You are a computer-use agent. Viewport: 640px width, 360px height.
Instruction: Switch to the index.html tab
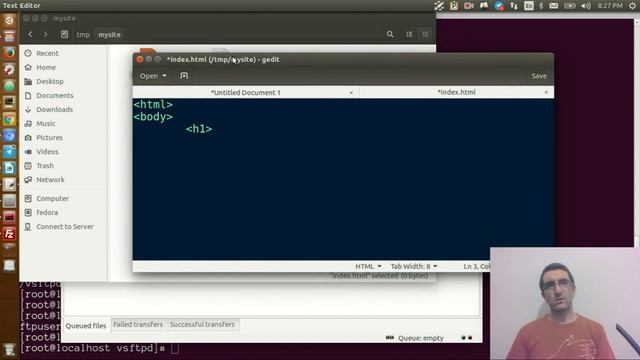pos(456,92)
